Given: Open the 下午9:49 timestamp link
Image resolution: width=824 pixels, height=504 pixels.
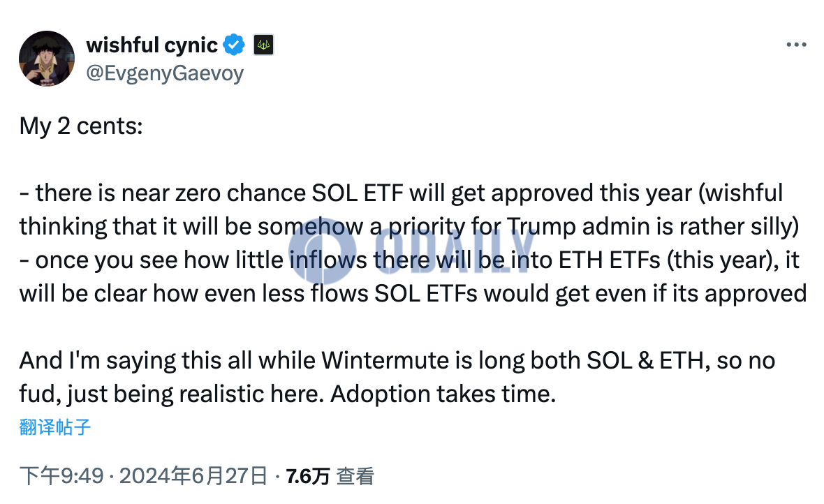Looking at the screenshot, I should click(x=61, y=476).
